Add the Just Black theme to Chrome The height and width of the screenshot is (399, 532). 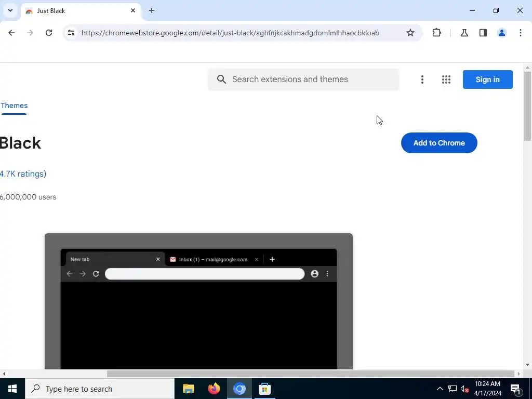439,143
